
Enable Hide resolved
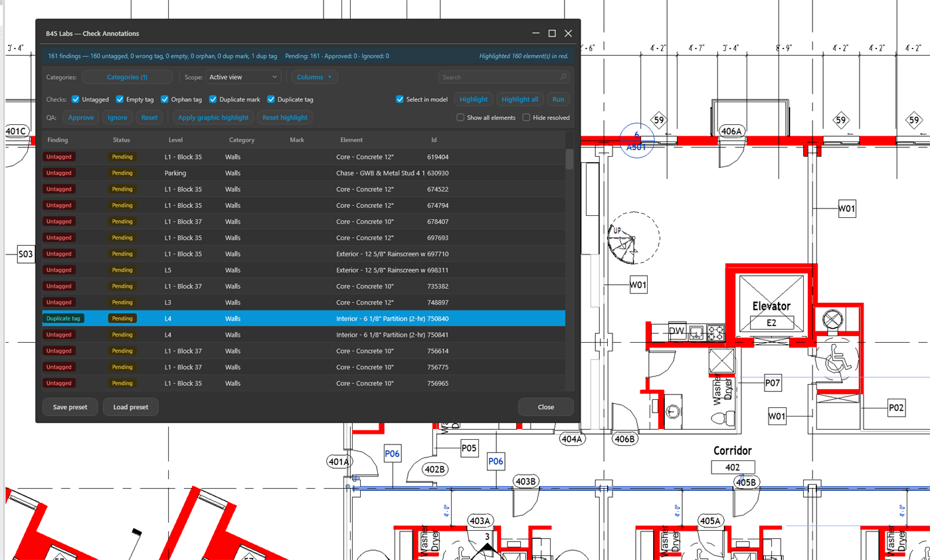(x=526, y=118)
